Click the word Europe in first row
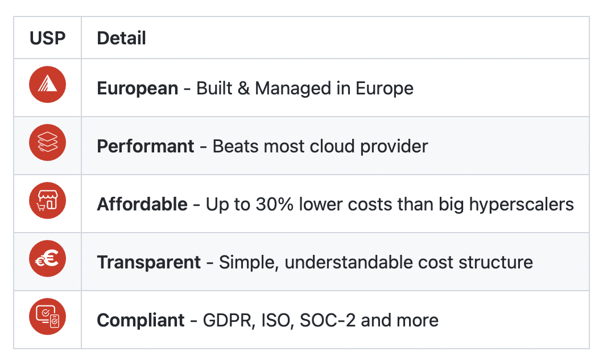This screenshot has height=364, width=603. click(385, 89)
